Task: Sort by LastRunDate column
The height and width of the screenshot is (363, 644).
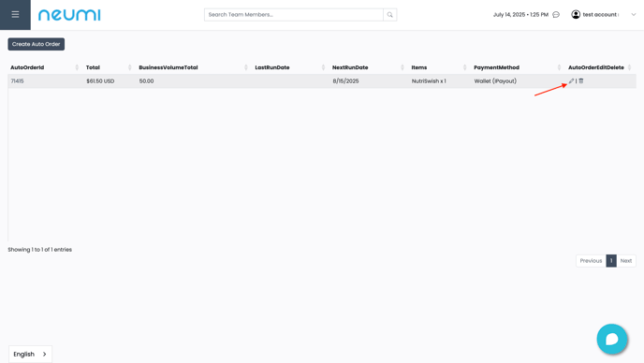Action: (x=289, y=67)
